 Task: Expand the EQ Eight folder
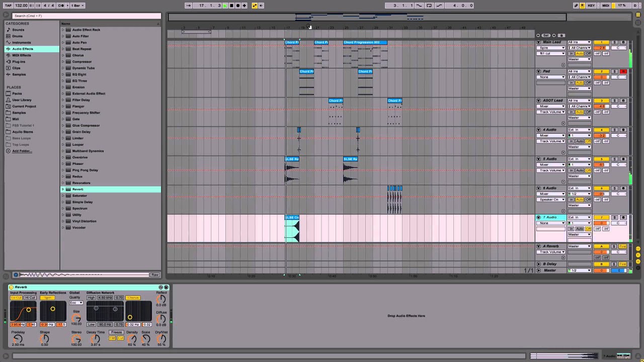pos(63,74)
